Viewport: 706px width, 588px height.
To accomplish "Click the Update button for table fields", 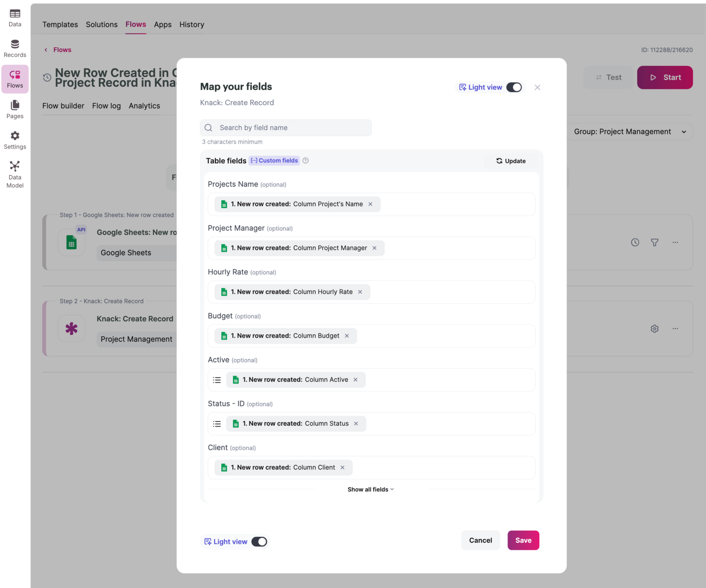I will [511, 161].
